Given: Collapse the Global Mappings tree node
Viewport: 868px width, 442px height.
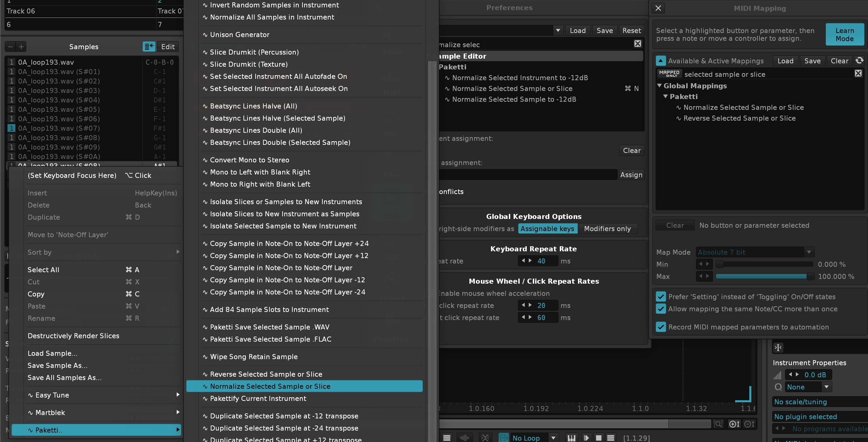Looking at the screenshot, I should (x=659, y=86).
